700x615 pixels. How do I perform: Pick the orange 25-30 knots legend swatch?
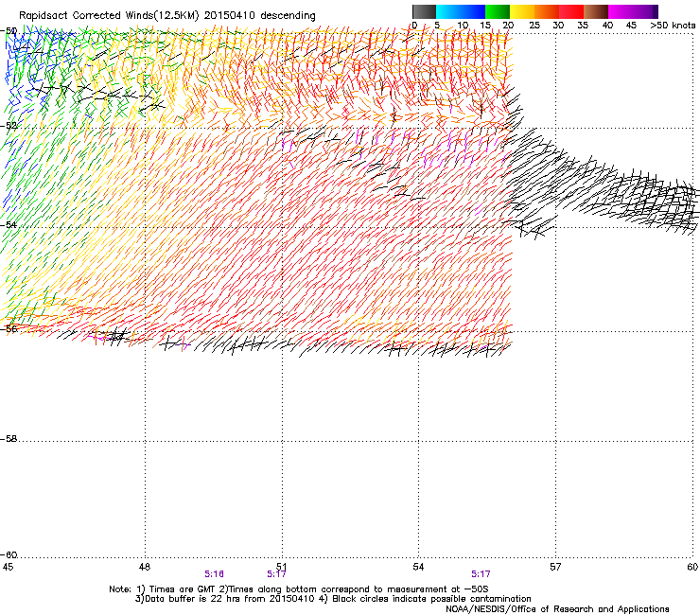(x=547, y=11)
